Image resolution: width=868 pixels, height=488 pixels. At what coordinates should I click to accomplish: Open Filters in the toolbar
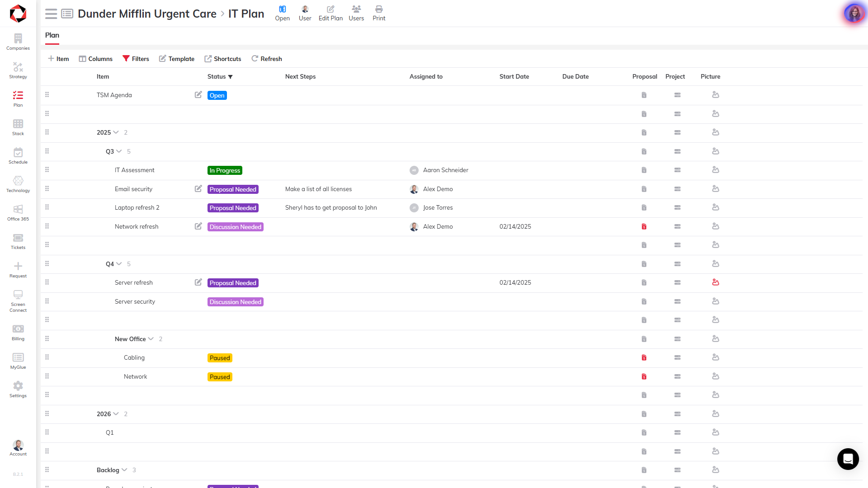[136, 59]
